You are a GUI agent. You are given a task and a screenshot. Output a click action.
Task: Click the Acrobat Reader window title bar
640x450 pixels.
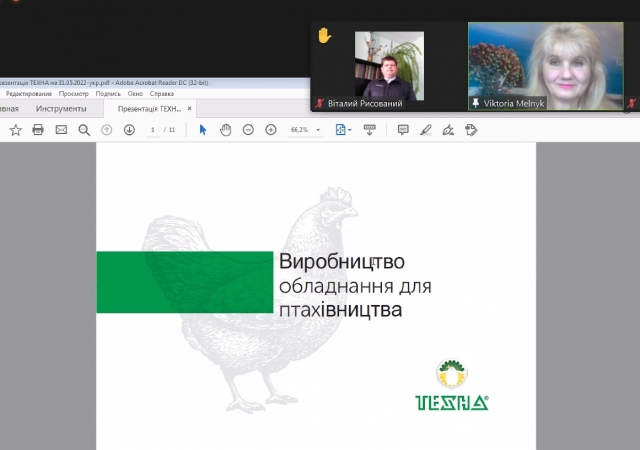(x=155, y=82)
